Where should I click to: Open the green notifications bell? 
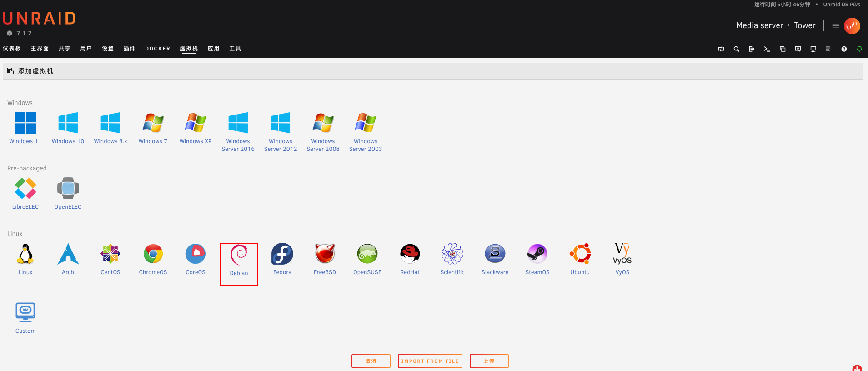[859, 49]
